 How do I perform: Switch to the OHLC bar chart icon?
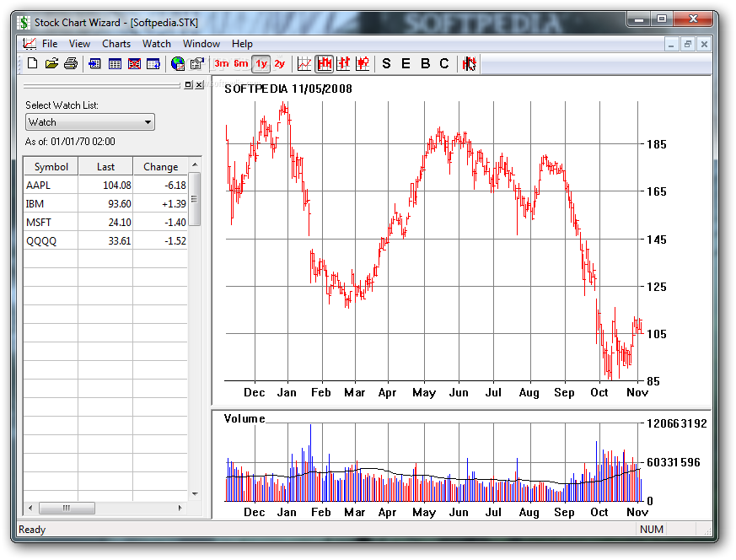344,63
